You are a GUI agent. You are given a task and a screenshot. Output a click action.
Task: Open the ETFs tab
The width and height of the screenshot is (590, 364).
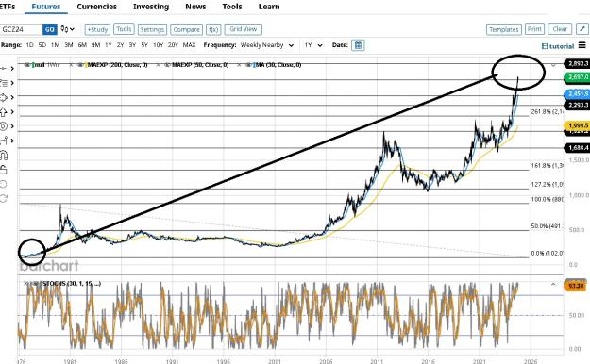click(x=8, y=7)
